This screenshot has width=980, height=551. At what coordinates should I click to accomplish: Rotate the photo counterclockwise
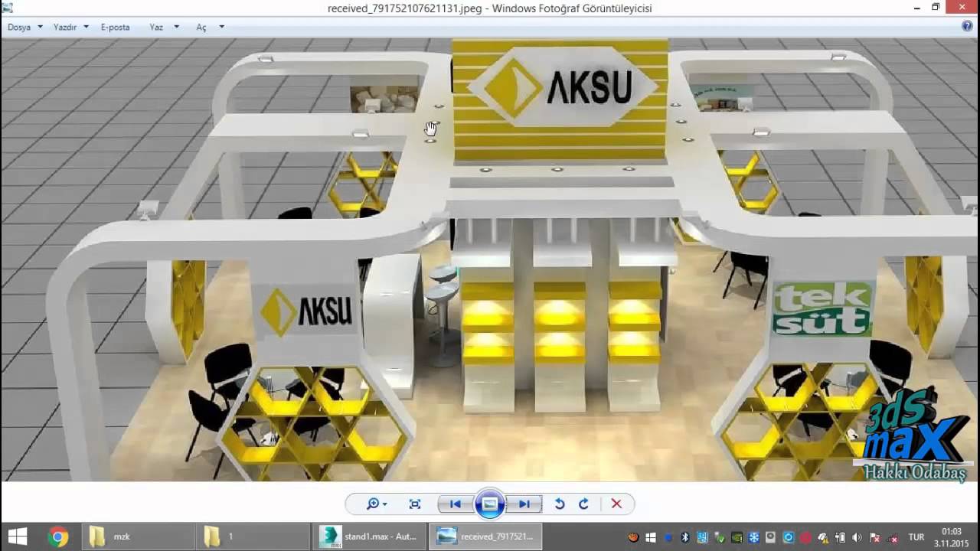[560, 504]
